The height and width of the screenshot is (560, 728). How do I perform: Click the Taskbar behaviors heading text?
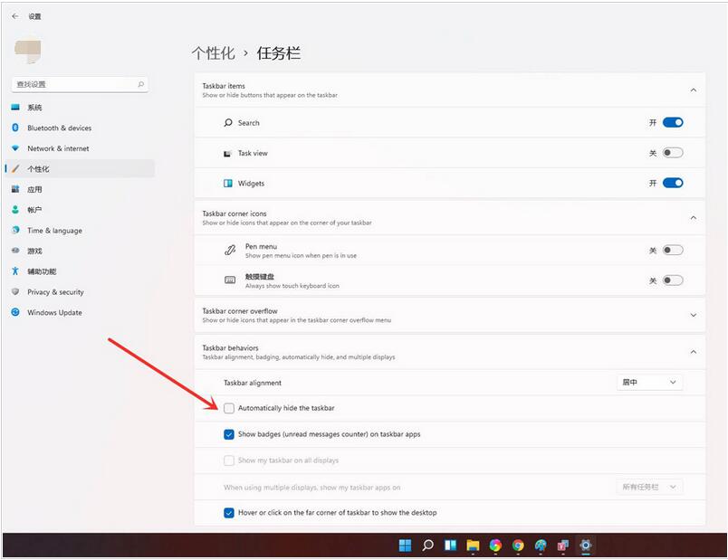230,348
